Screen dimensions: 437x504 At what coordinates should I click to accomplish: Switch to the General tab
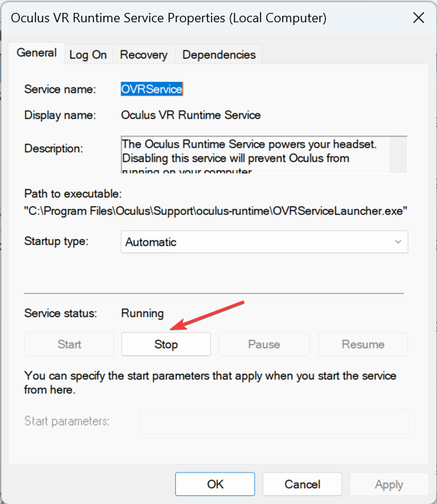(37, 53)
